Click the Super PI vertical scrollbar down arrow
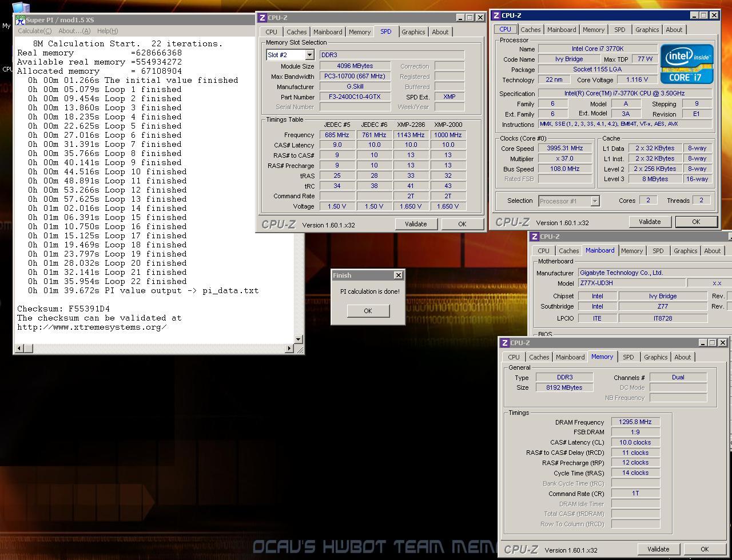732x560 pixels. (298, 339)
